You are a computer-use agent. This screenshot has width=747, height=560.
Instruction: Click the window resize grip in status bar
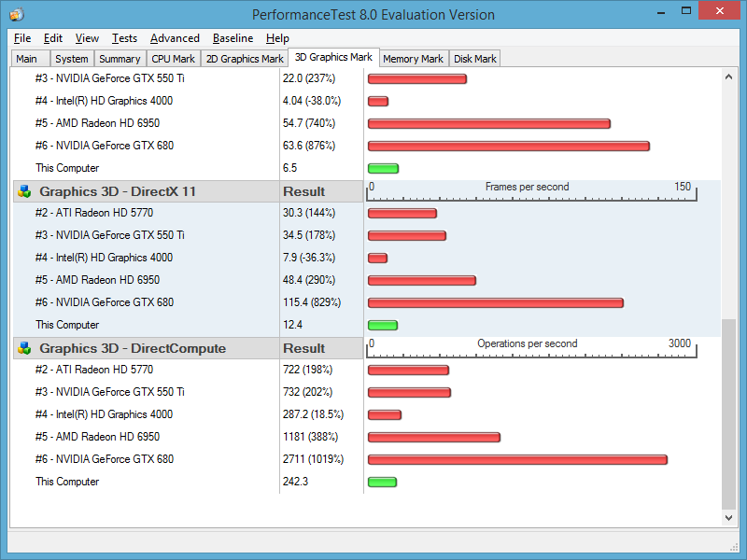pyautogui.click(x=733, y=546)
